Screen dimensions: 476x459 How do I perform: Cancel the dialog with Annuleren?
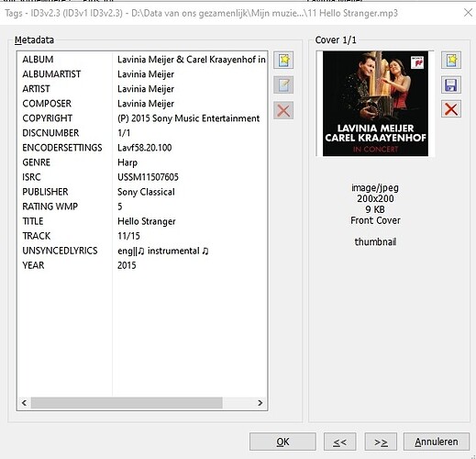point(437,442)
